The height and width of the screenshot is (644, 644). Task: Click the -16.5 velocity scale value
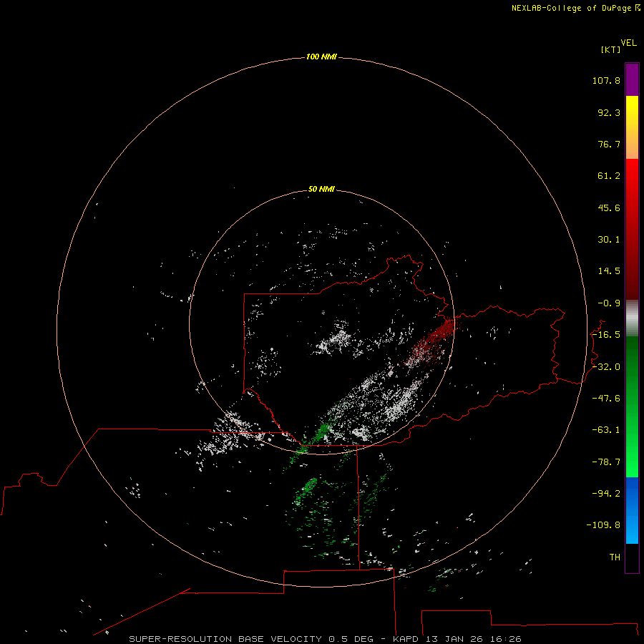(606, 335)
